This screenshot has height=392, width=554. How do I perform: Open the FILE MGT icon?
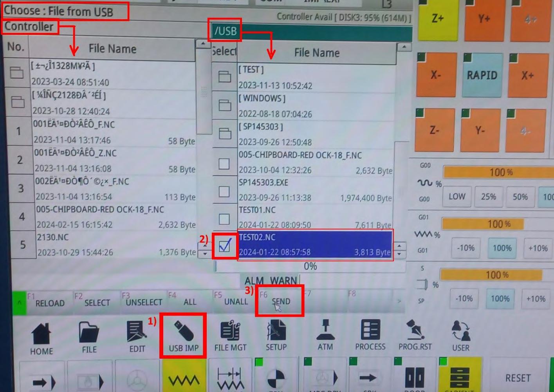pyautogui.click(x=230, y=336)
